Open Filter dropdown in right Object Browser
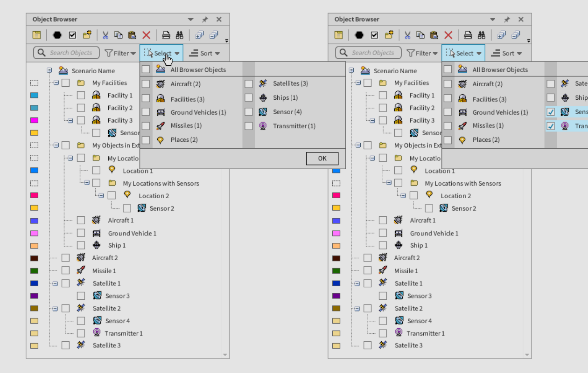 pyautogui.click(x=422, y=53)
